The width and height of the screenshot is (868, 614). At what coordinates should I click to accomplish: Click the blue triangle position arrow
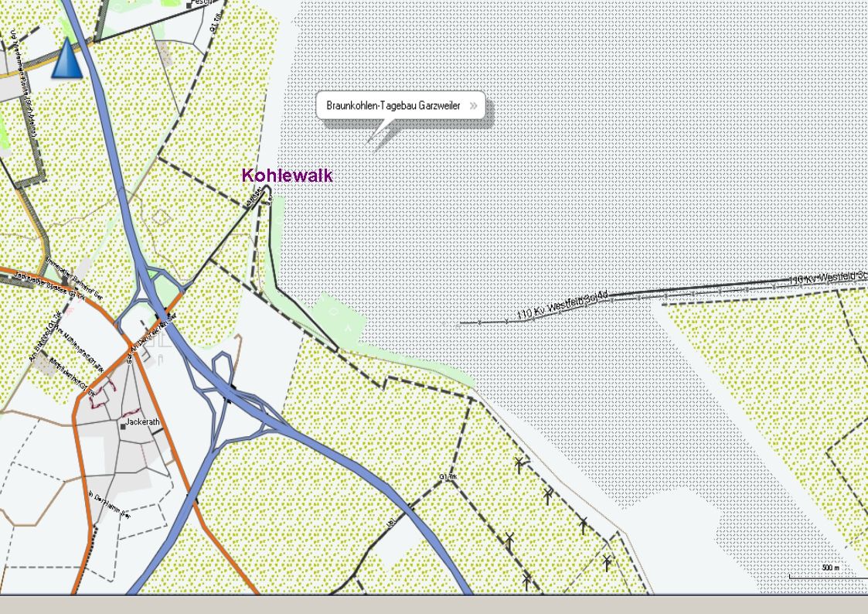pos(66,59)
